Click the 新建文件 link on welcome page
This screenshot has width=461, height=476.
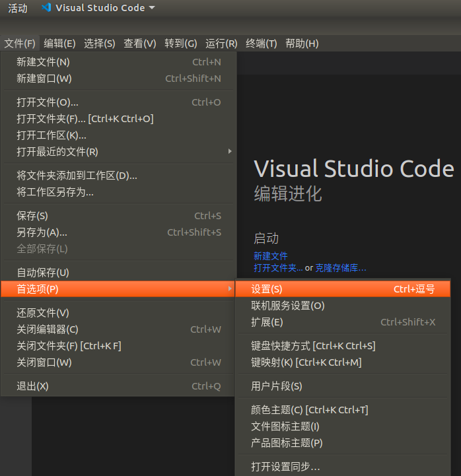271,256
